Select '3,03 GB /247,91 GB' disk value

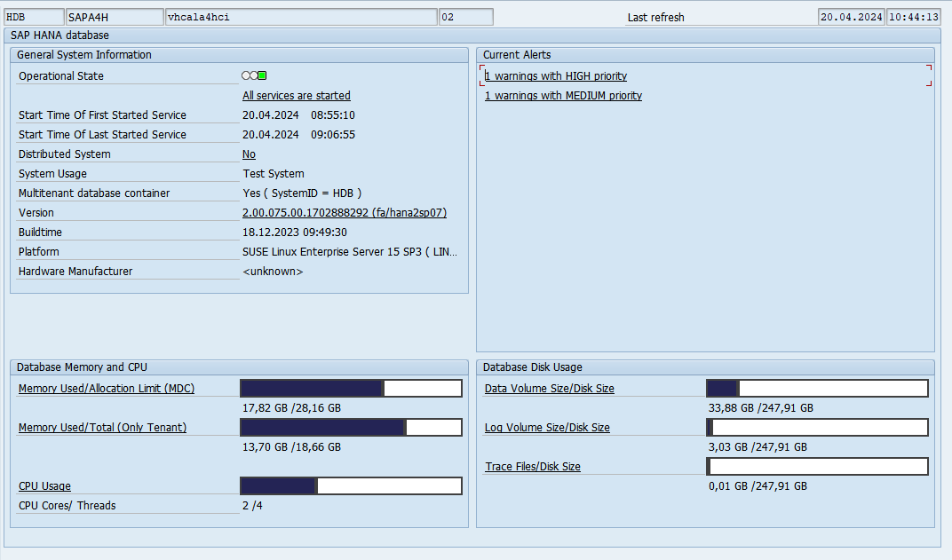[x=758, y=447]
